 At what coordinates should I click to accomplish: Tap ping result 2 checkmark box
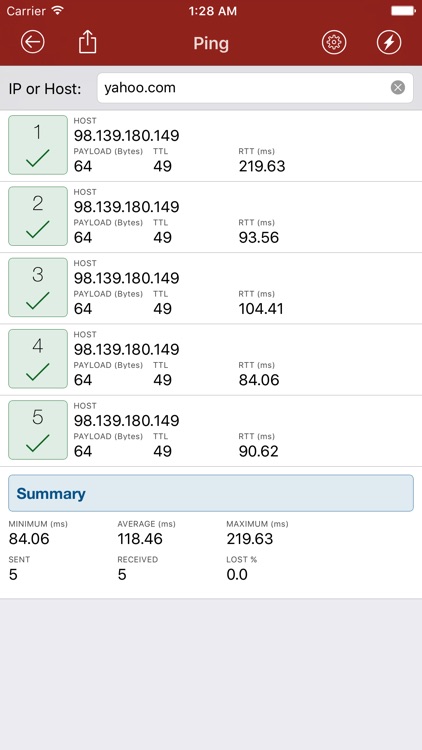coord(38,216)
